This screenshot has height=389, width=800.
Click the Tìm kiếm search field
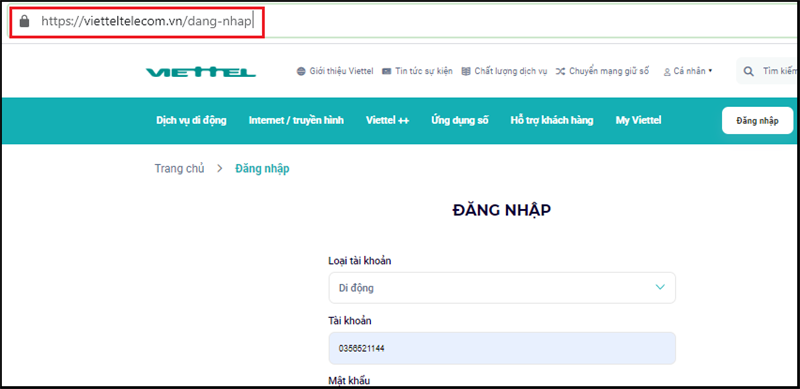768,71
